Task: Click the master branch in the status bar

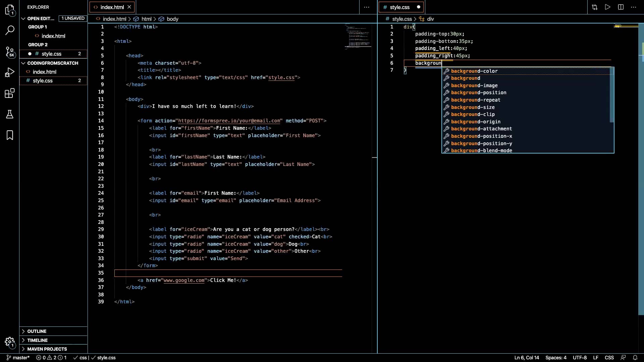Action: 17,358
